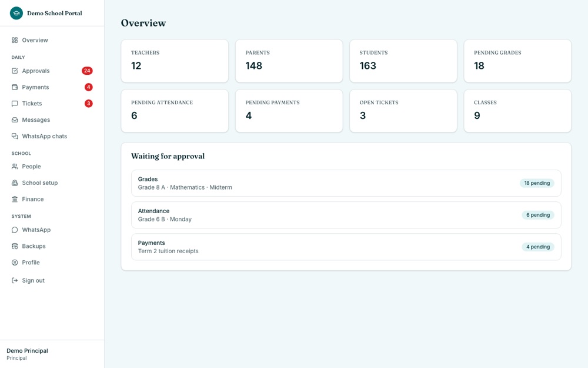Open School setup label
The height and width of the screenshot is (368, 588).
click(40, 183)
